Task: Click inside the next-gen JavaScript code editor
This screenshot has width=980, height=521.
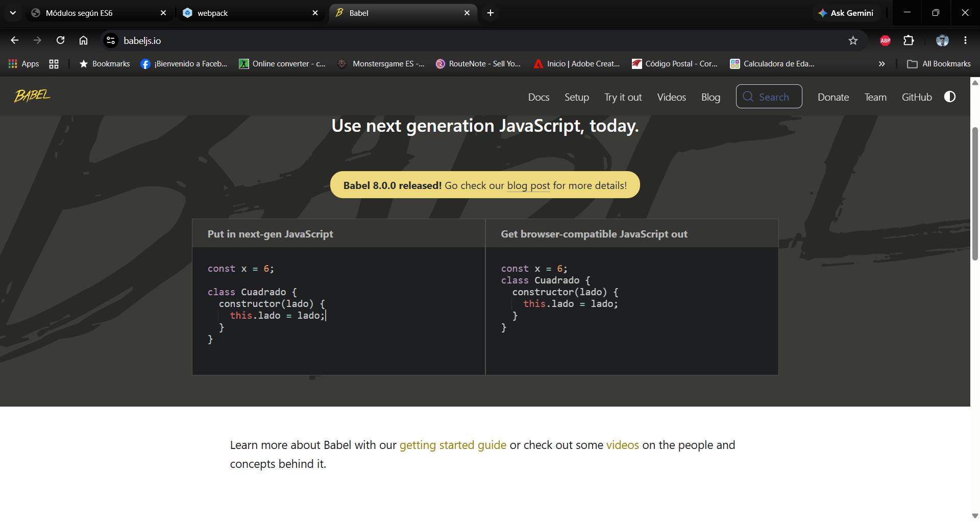Action: (338, 311)
